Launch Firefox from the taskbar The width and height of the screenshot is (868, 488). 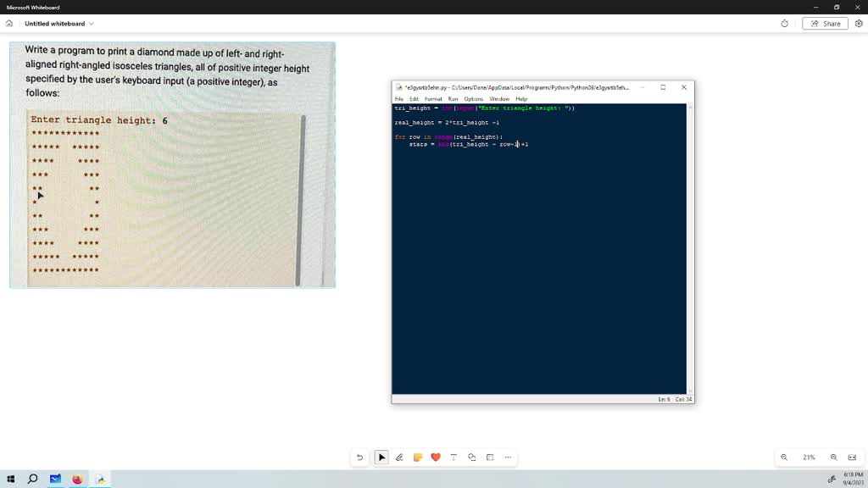[77, 478]
